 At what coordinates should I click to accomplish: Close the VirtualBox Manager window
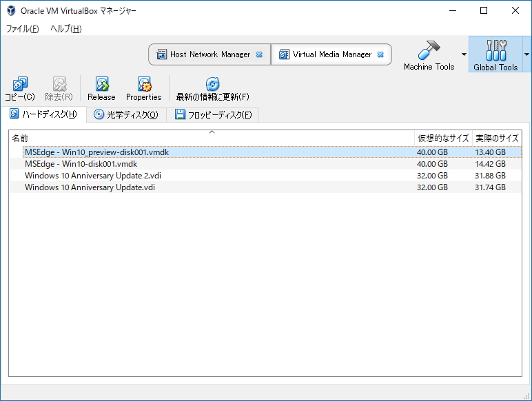(515, 10)
